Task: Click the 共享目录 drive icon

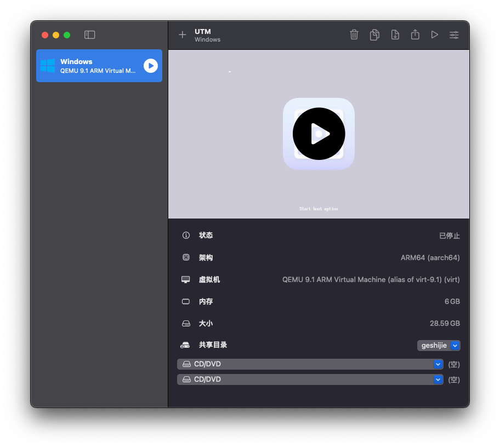Action: point(186,346)
